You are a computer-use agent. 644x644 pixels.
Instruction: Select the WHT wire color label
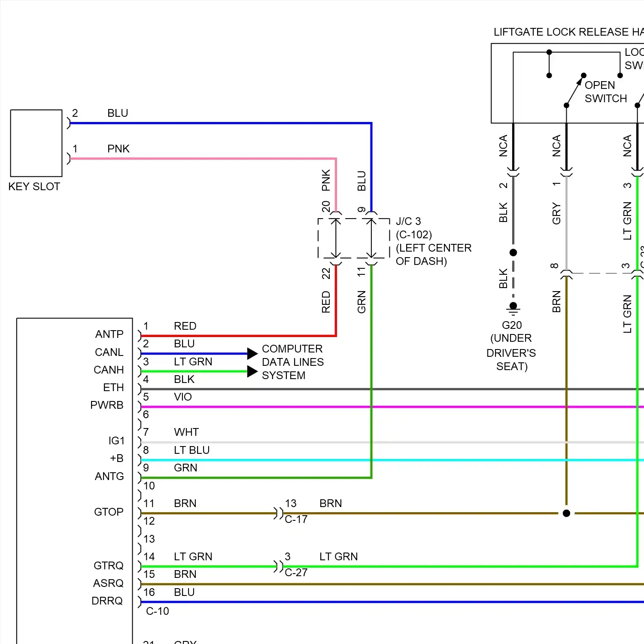186,432
